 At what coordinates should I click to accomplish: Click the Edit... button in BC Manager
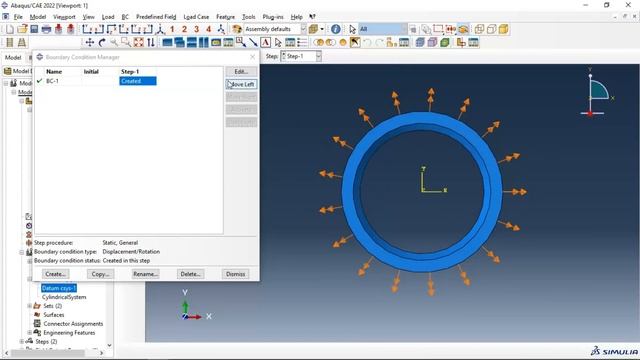coord(241,71)
